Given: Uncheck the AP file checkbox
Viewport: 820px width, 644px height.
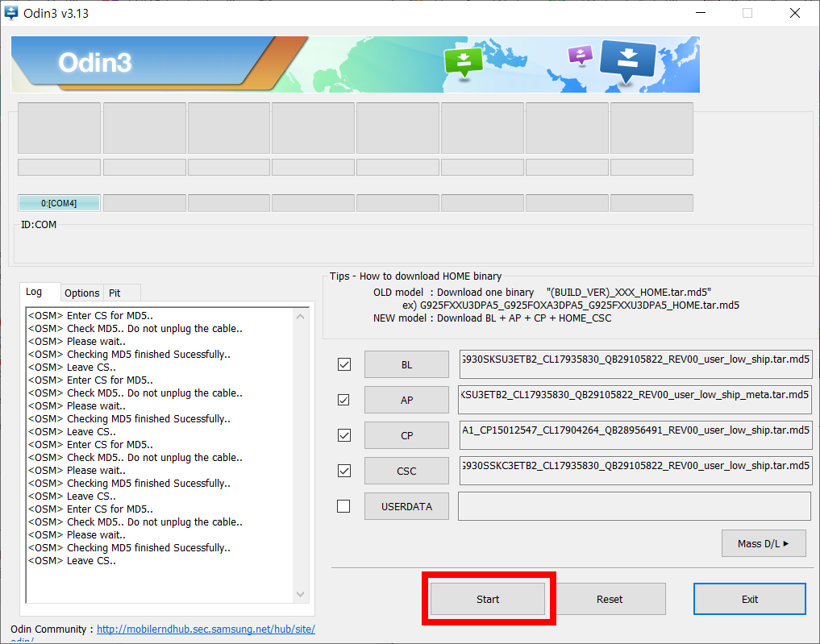Looking at the screenshot, I should [x=343, y=400].
